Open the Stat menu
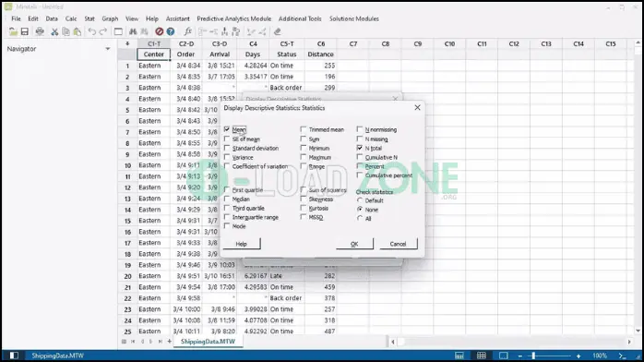Viewport: 644px width, 362px height. coord(89,18)
